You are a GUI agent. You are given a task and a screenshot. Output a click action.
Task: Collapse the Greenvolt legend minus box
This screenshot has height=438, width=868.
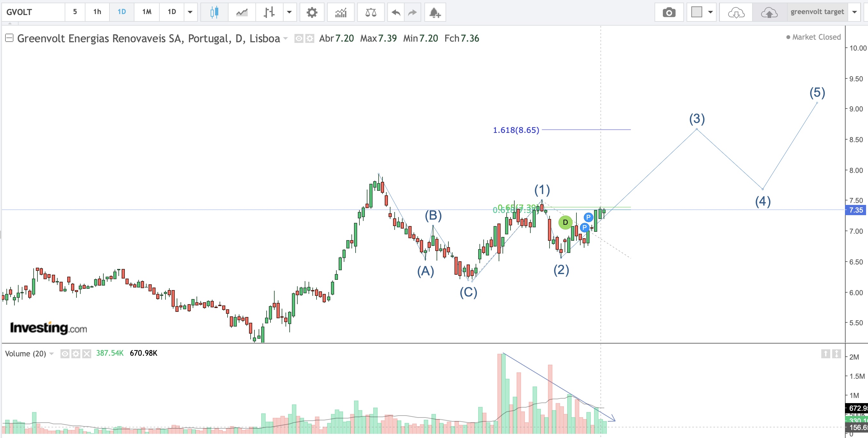point(9,38)
